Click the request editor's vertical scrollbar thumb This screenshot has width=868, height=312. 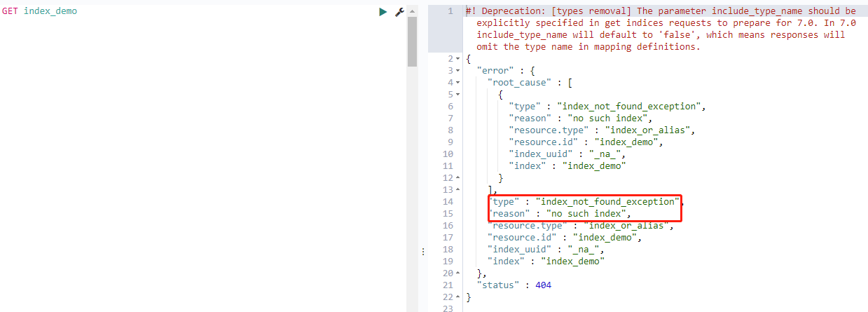[x=412, y=41]
